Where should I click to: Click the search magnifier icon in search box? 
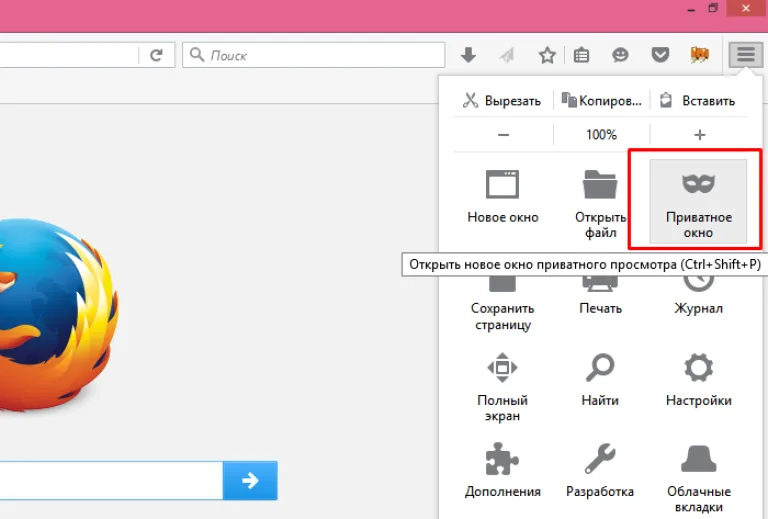pyautogui.click(x=197, y=54)
